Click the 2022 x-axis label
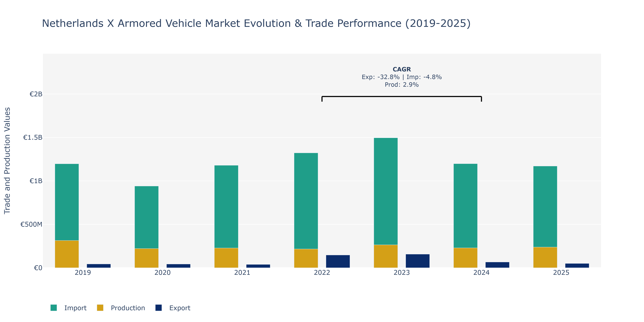The width and height of the screenshot is (644, 322). point(322,272)
